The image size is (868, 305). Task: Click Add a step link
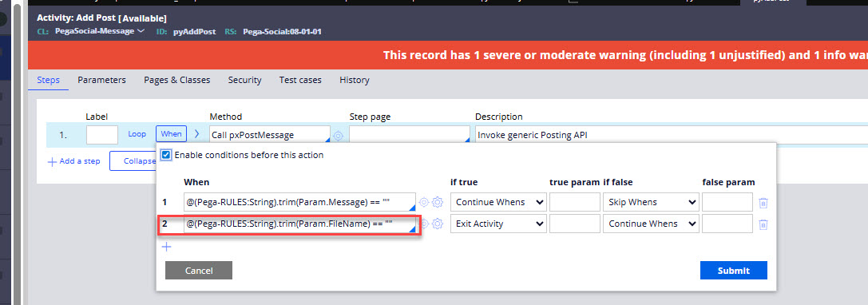(74, 161)
